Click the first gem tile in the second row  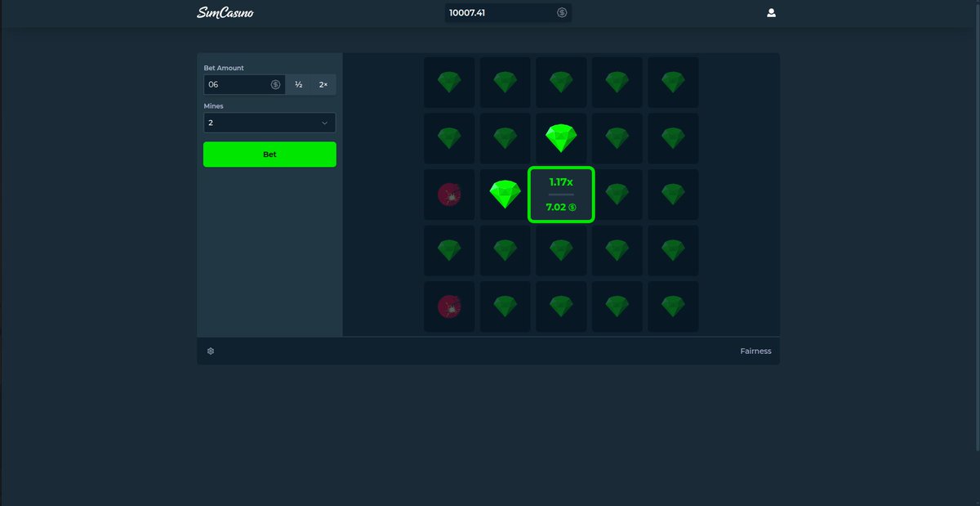pos(449,138)
